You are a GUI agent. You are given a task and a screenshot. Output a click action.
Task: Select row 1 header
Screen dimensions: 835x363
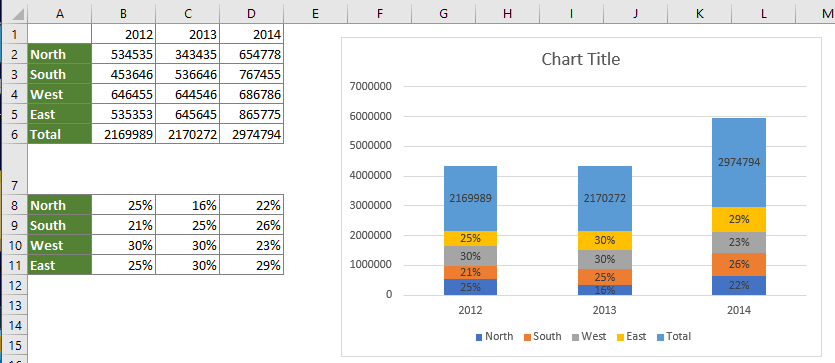14,35
